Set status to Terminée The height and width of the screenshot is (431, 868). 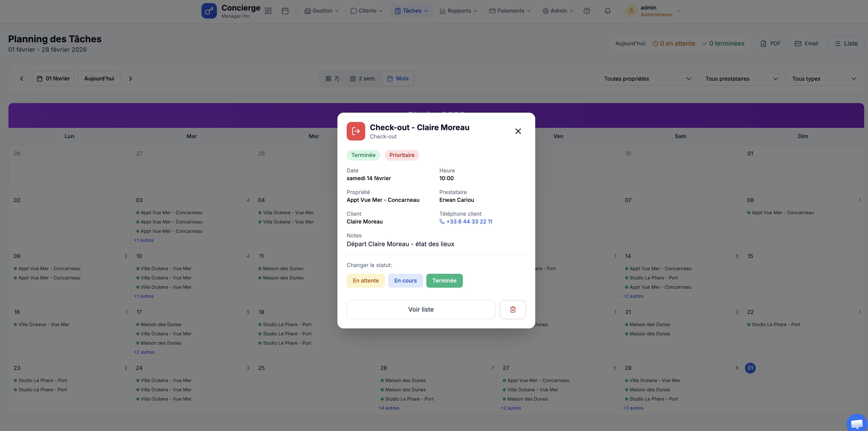point(444,281)
